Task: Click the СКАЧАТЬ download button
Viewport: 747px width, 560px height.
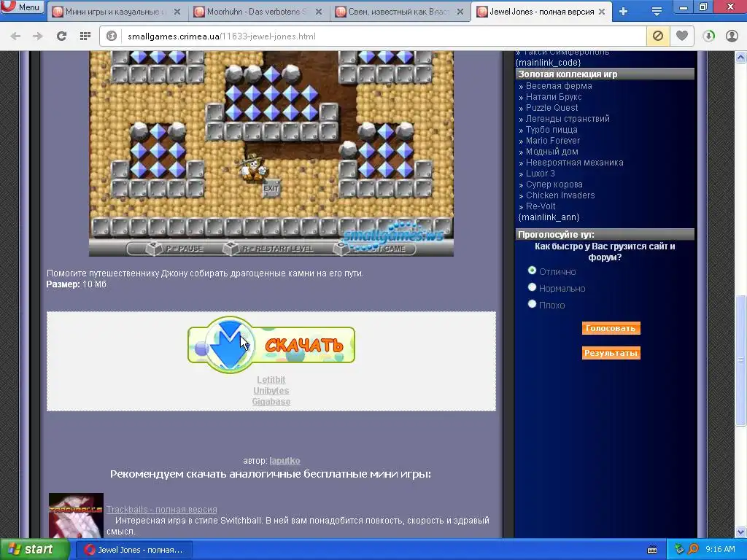Action: (x=271, y=345)
